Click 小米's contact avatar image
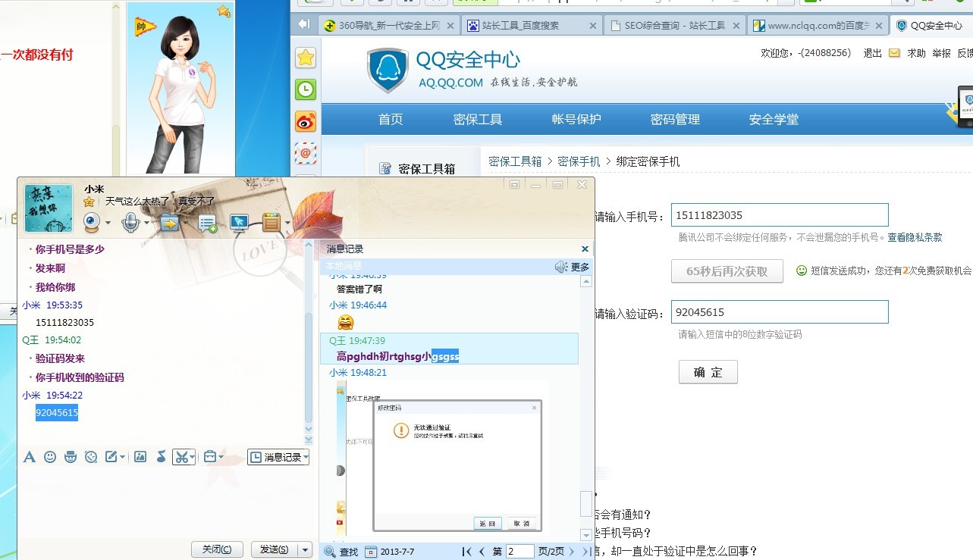 point(49,208)
